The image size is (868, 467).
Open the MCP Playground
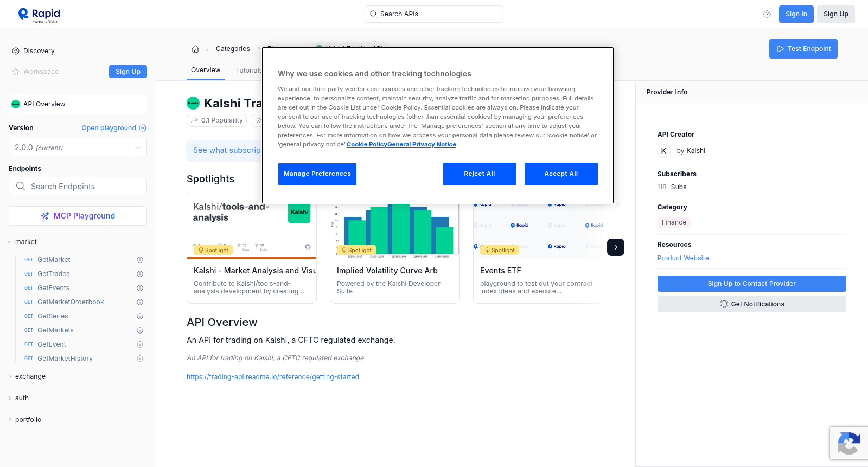(x=78, y=216)
